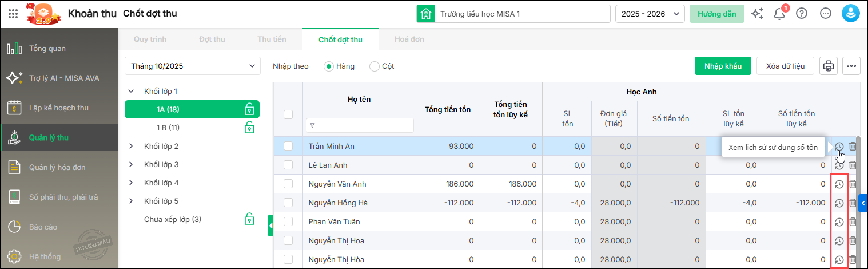View balance usage history for Nguyễn Vân Anh
Screen dimensions: 868x269
pyautogui.click(x=839, y=184)
